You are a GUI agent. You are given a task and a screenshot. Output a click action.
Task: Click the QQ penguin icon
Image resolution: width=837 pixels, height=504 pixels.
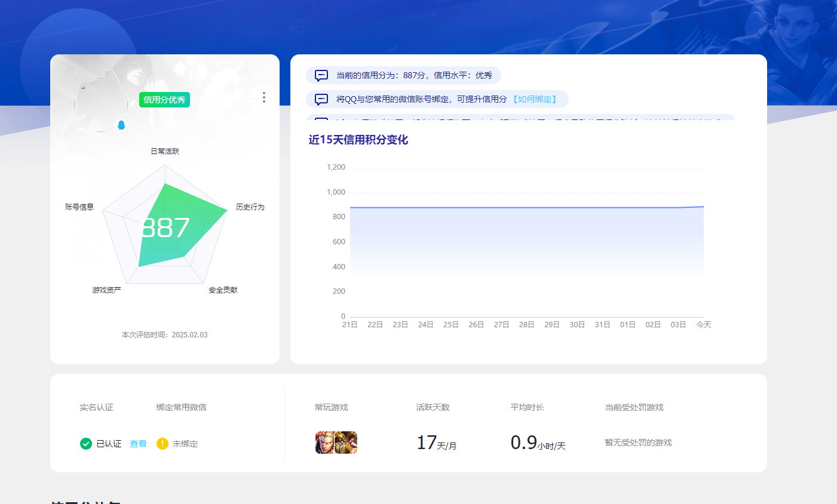[121, 125]
